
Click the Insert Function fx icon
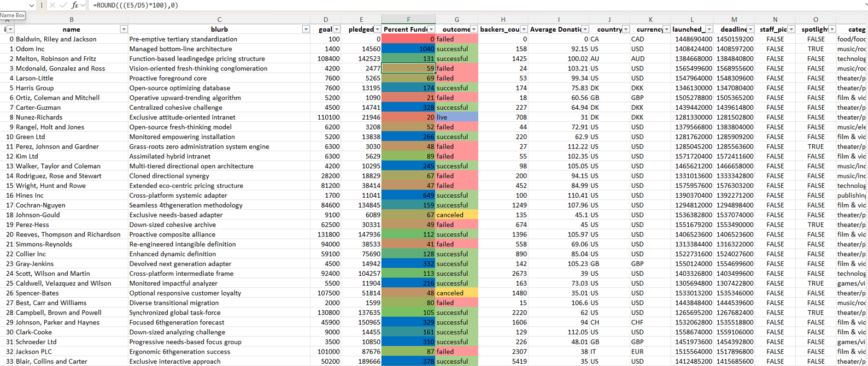(75, 5)
